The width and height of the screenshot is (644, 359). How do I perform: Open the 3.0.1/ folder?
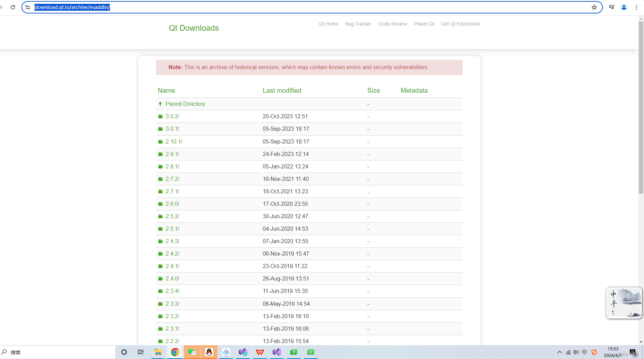(172, 129)
